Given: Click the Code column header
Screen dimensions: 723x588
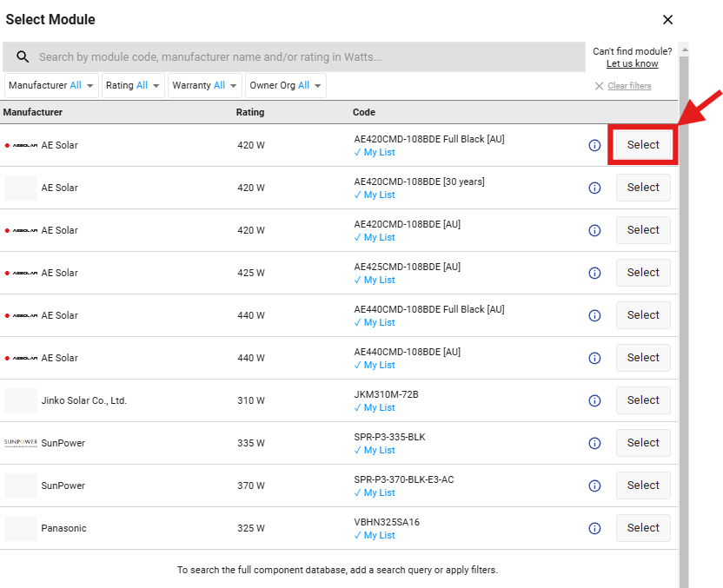Looking at the screenshot, I should point(364,112).
